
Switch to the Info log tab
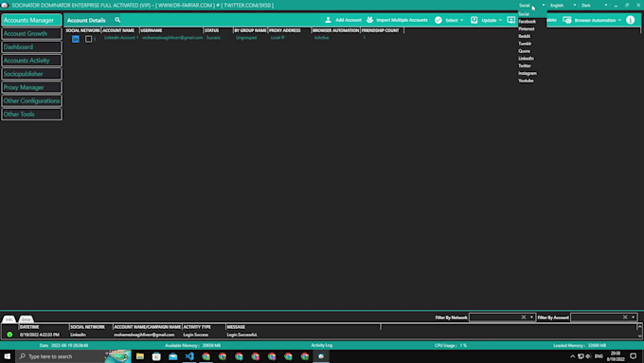[x=9, y=319]
